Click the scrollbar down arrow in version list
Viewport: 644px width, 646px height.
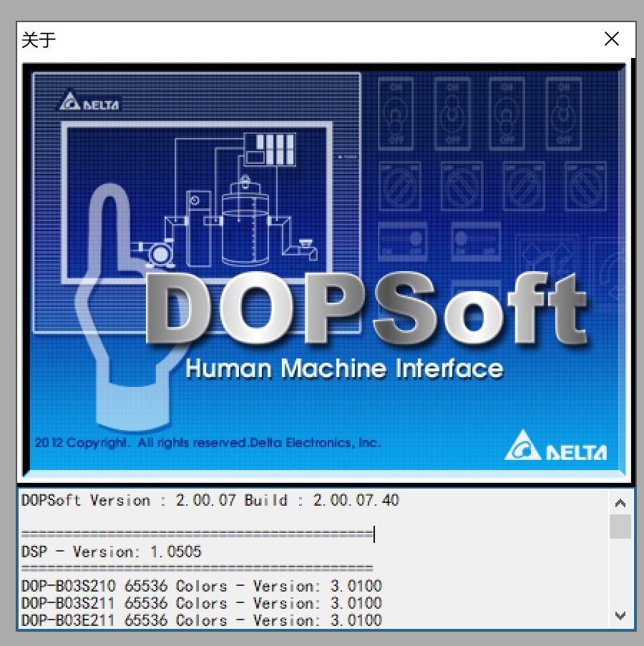pos(620,615)
